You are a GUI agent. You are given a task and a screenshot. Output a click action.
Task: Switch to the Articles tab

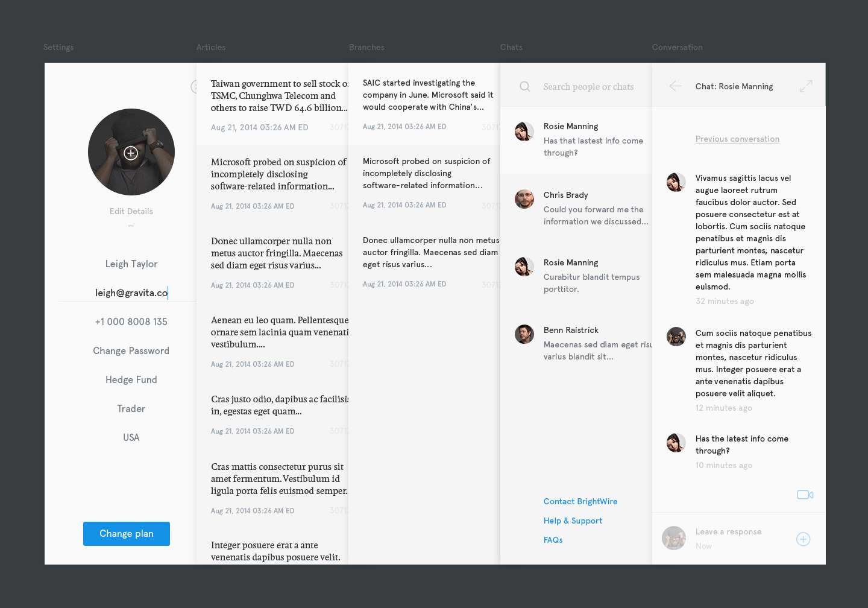[x=211, y=47]
